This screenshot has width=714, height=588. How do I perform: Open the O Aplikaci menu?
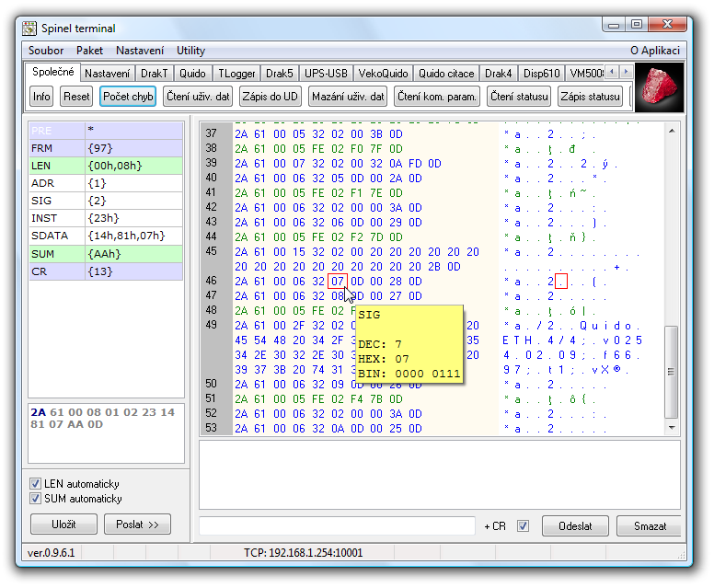point(655,51)
